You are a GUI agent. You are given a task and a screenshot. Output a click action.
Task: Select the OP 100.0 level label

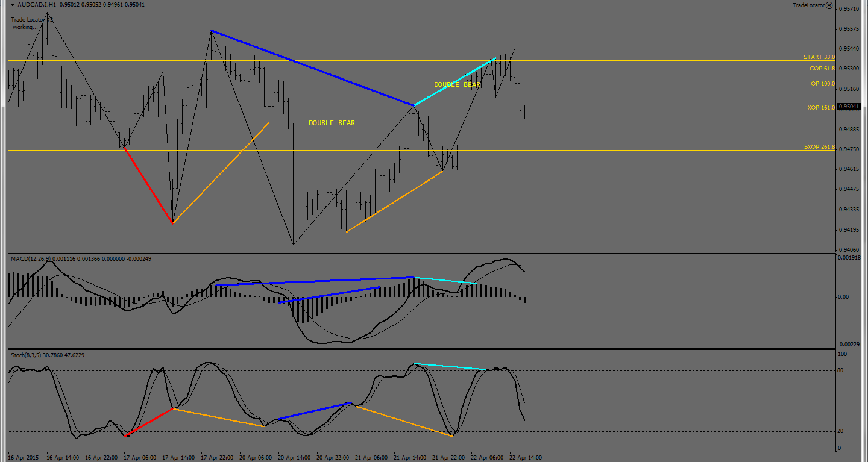click(x=823, y=84)
